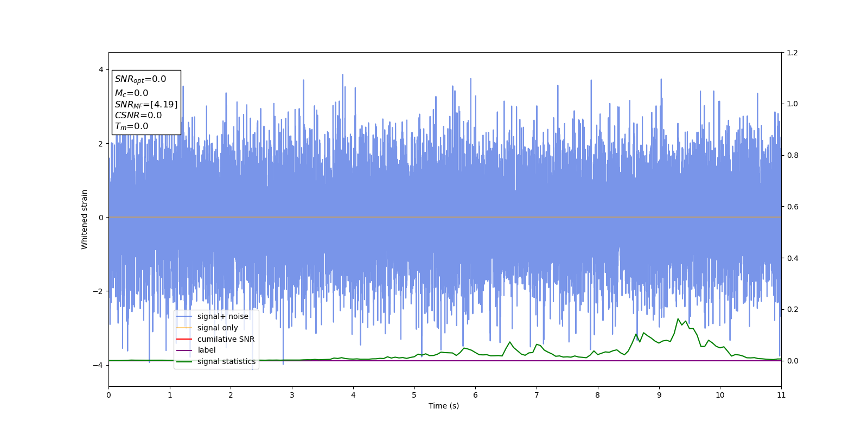Screen dimensions: 868x434
Task: Click the M_c=0.0 annotation text
Action: click(x=131, y=93)
